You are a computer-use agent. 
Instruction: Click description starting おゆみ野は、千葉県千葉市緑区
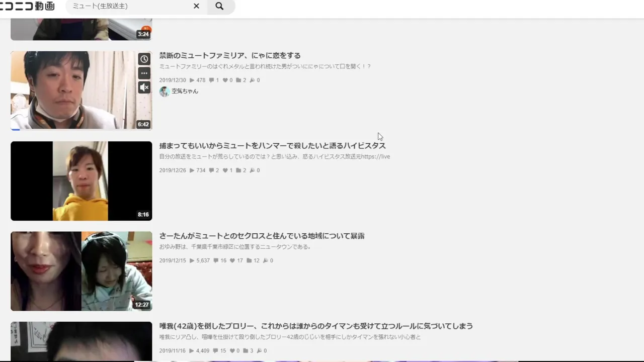click(235, 247)
